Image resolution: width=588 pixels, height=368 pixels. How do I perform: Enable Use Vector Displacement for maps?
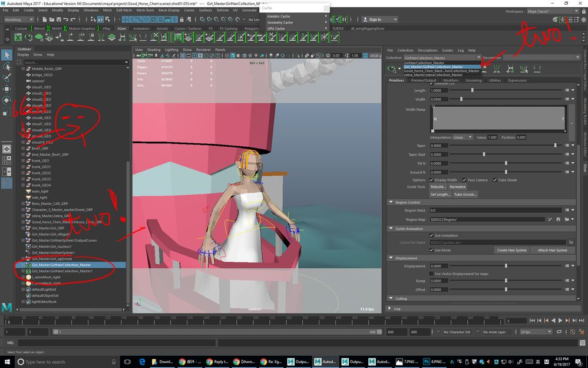pyautogui.click(x=431, y=274)
